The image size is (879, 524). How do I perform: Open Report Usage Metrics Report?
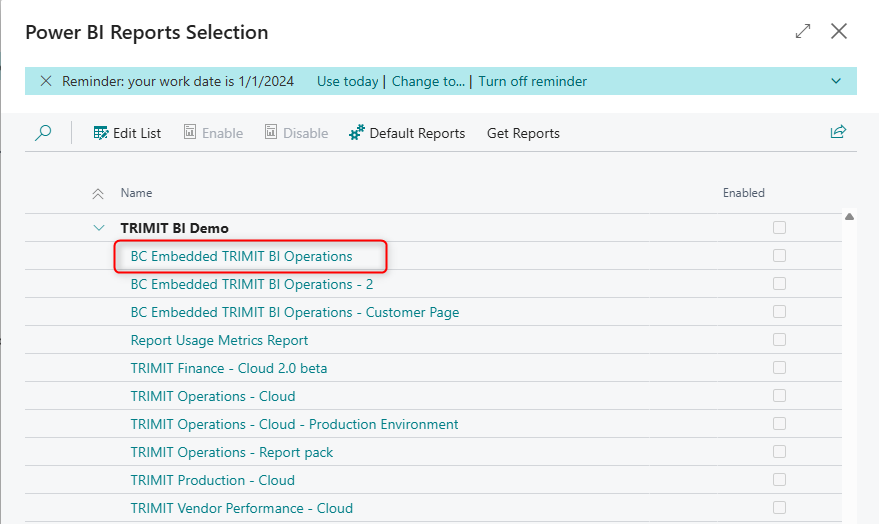pyautogui.click(x=219, y=340)
